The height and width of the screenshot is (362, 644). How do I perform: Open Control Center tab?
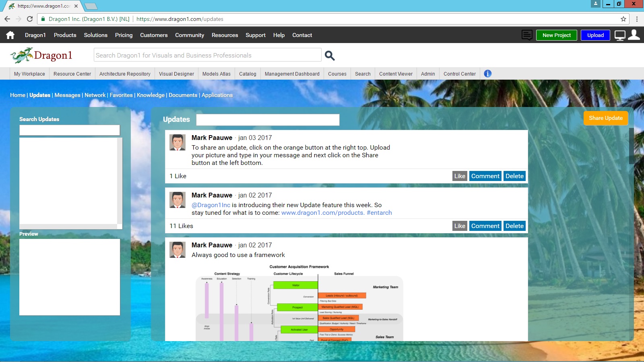[460, 74]
